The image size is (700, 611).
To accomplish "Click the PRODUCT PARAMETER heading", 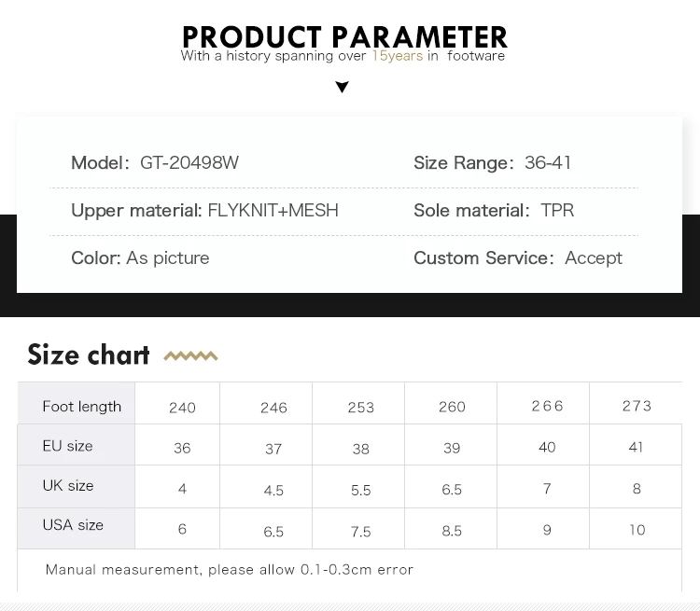I will tap(344, 36).
